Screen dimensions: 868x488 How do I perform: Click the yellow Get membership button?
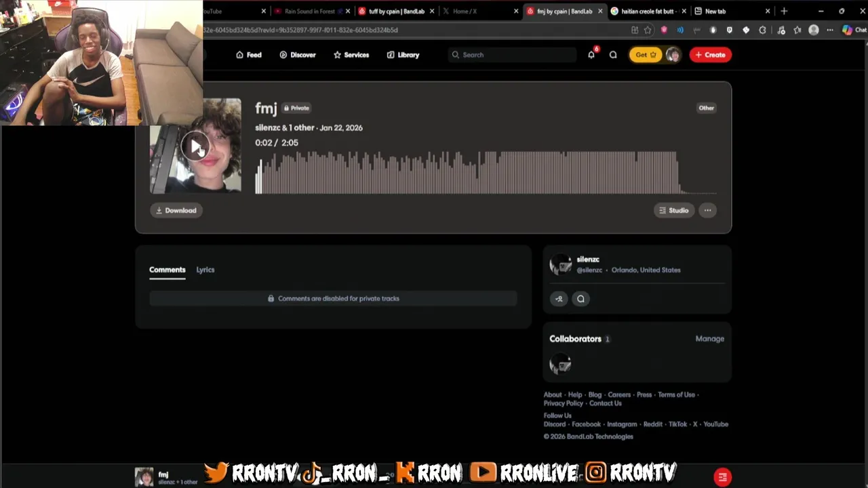coord(645,55)
